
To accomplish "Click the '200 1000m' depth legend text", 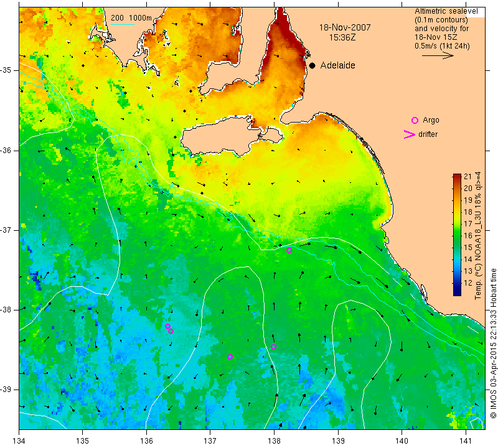I will (x=131, y=18).
